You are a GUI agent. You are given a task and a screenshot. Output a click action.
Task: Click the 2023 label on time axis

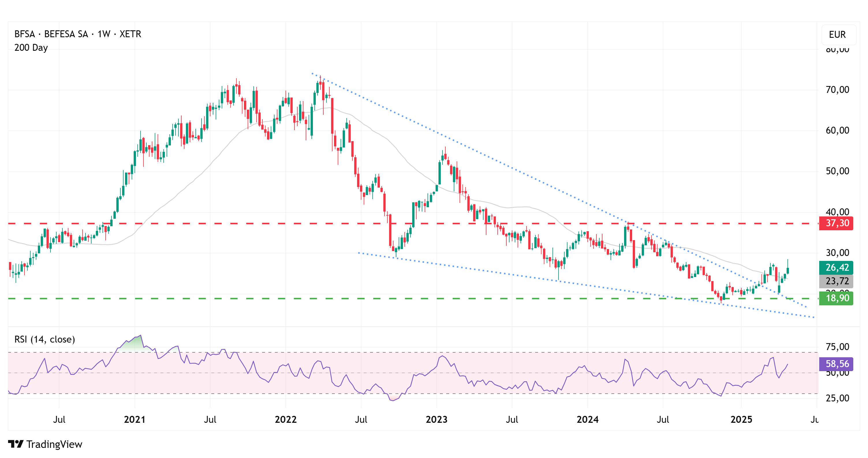tap(436, 419)
